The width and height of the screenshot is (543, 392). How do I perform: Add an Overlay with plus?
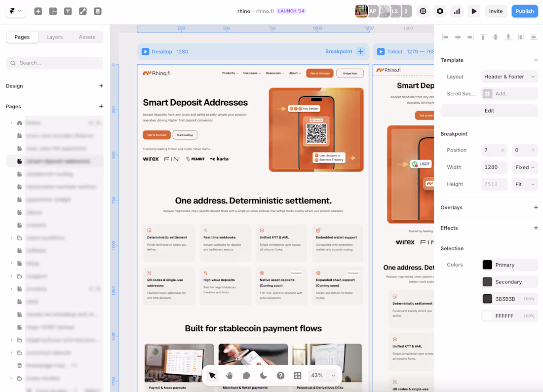point(536,207)
